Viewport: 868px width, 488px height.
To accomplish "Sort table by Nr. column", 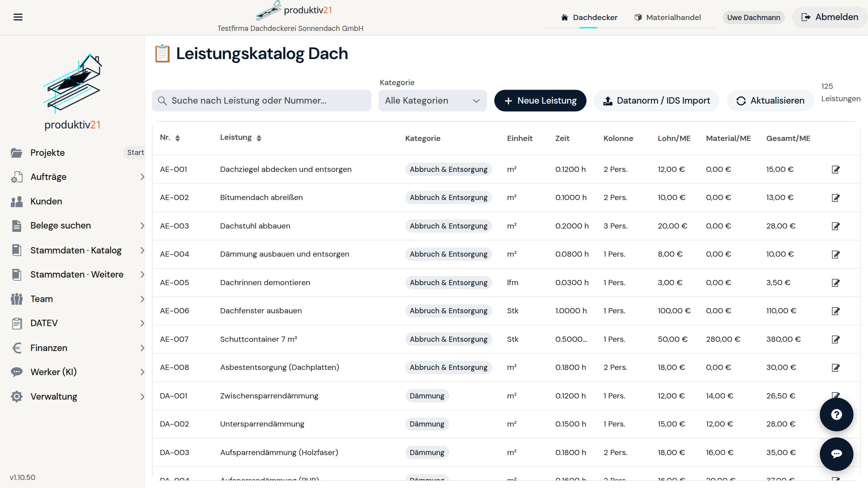I will (177, 138).
